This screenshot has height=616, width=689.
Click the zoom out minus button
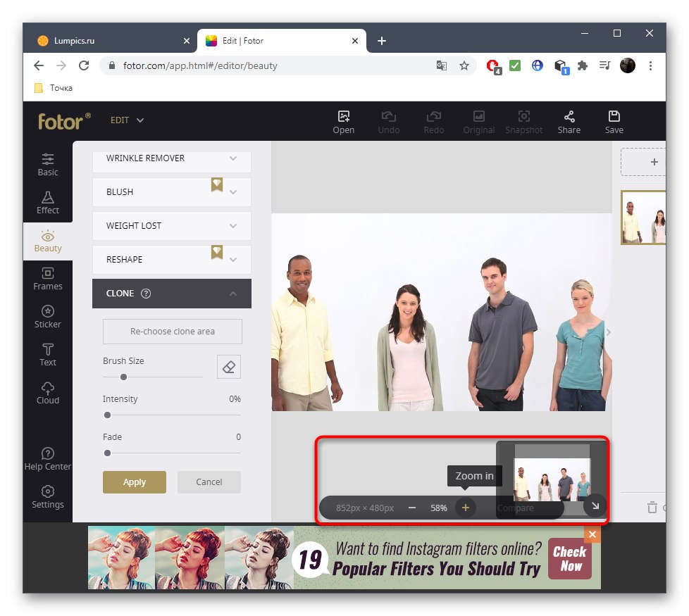pyautogui.click(x=411, y=508)
